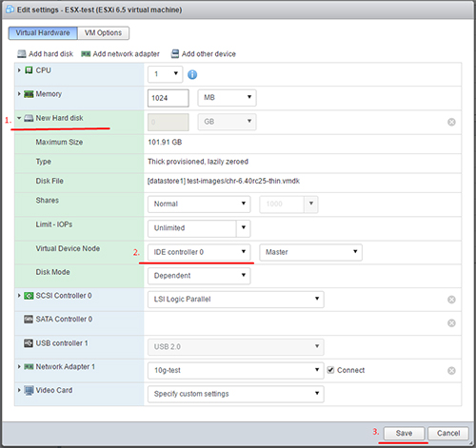Viewport: 476px width, 448px height.
Task: Open the USB 2.0 controller dropdown
Action: click(236, 347)
